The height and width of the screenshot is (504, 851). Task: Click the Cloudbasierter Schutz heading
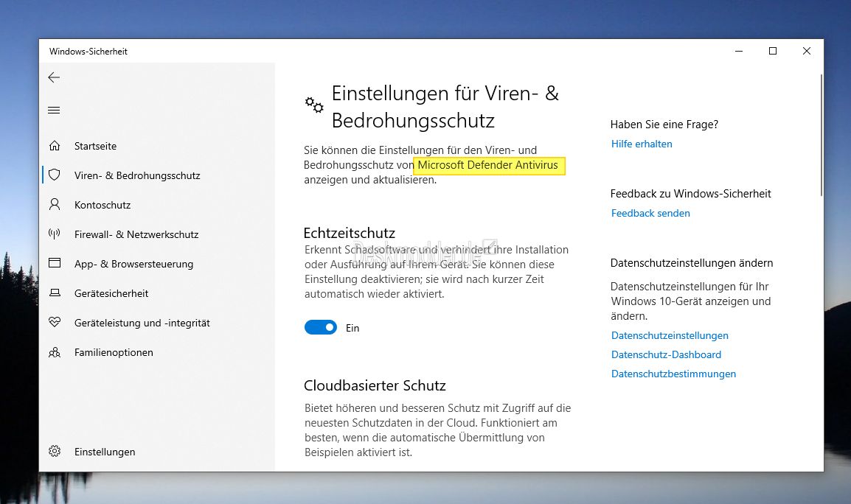click(x=375, y=385)
